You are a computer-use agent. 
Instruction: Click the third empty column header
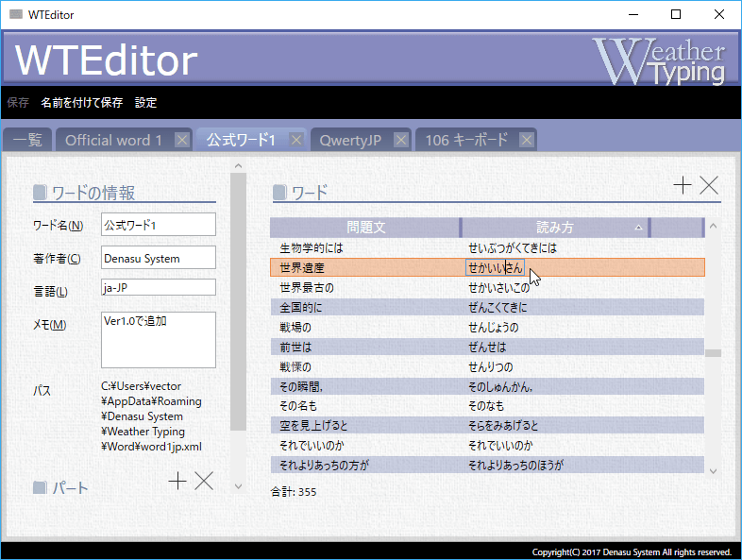(677, 228)
